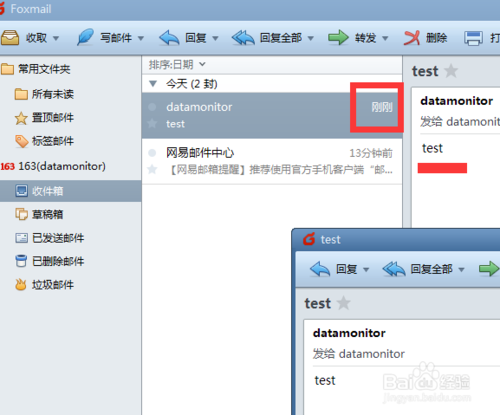500x415 pixels.
Task: Click the 删除 delete red X icon
Action: point(412,38)
